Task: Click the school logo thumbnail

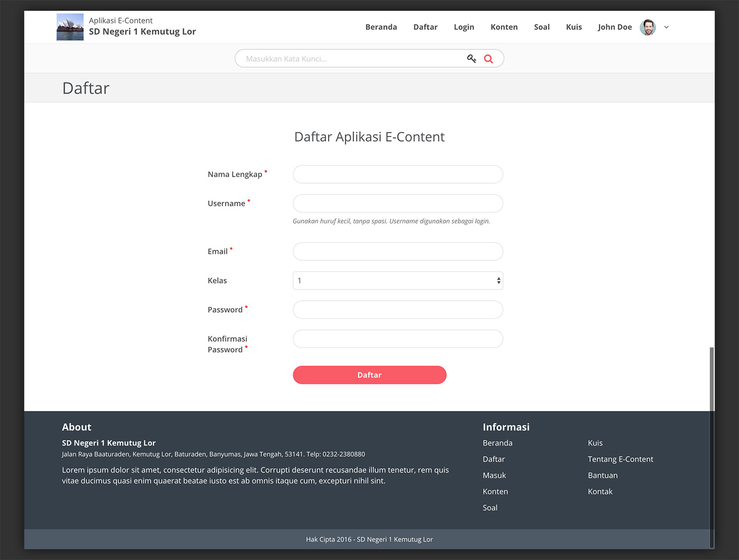Action: pyautogui.click(x=70, y=27)
